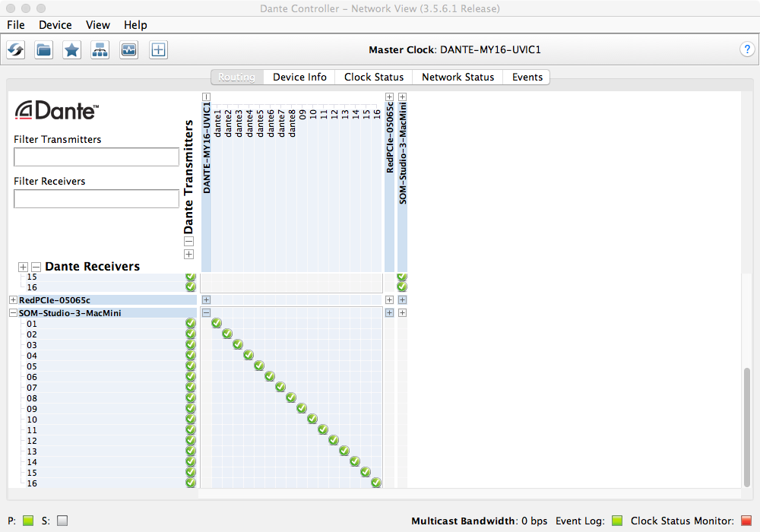
Task: Toggle subscription of channel 09 to receiver 09
Action: pos(302,408)
